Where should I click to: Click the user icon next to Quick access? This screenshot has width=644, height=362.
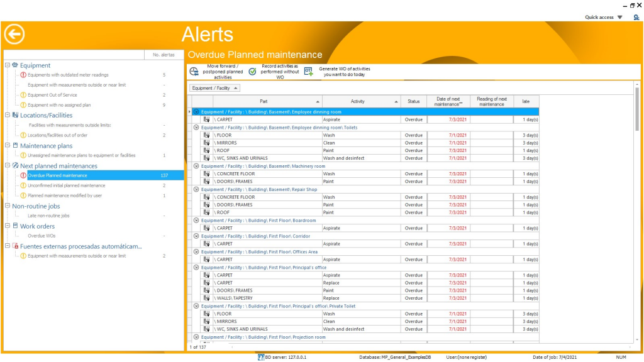pos(636,17)
